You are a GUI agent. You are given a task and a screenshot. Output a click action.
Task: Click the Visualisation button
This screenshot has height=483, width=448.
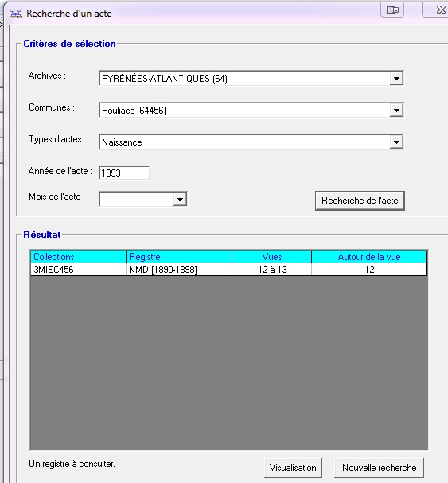[x=293, y=468]
